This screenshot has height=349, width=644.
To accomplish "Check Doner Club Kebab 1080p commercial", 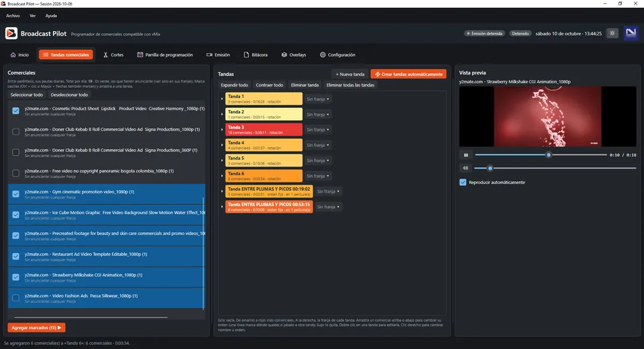I will (15, 132).
